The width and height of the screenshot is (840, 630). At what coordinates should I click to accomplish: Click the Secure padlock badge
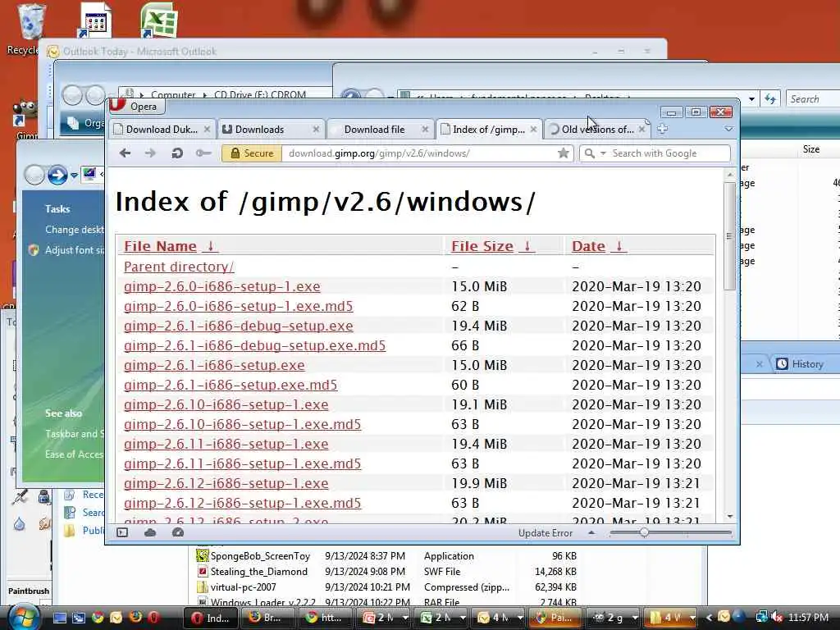pos(252,153)
